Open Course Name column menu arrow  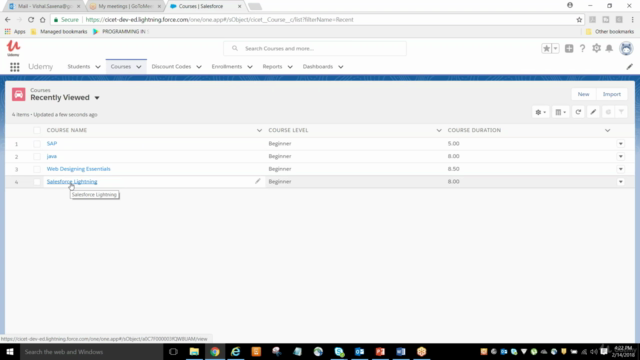click(259, 130)
